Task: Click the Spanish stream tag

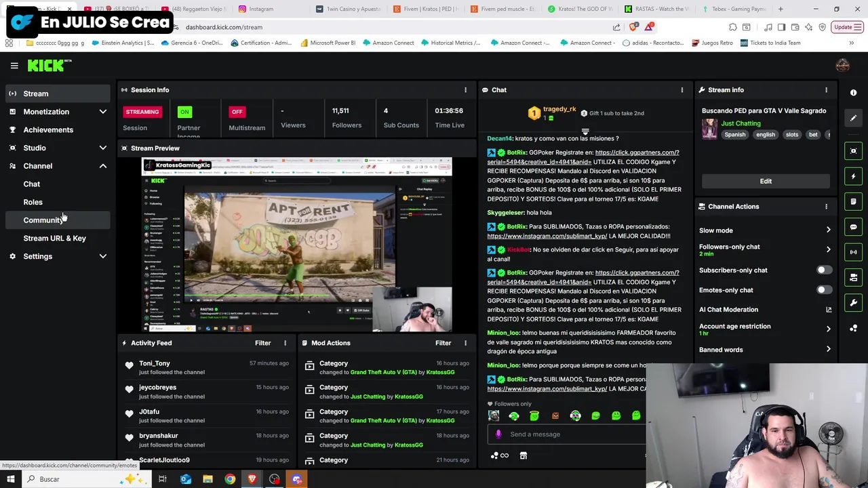Action: pos(734,135)
